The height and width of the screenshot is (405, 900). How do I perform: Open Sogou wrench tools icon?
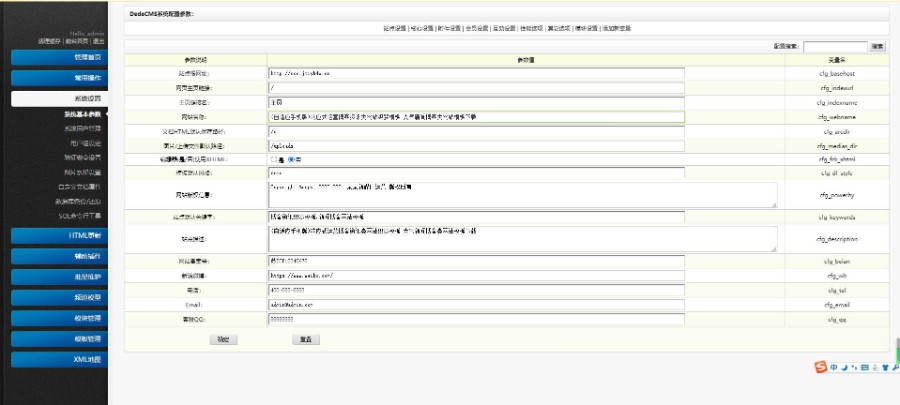click(x=895, y=368)
